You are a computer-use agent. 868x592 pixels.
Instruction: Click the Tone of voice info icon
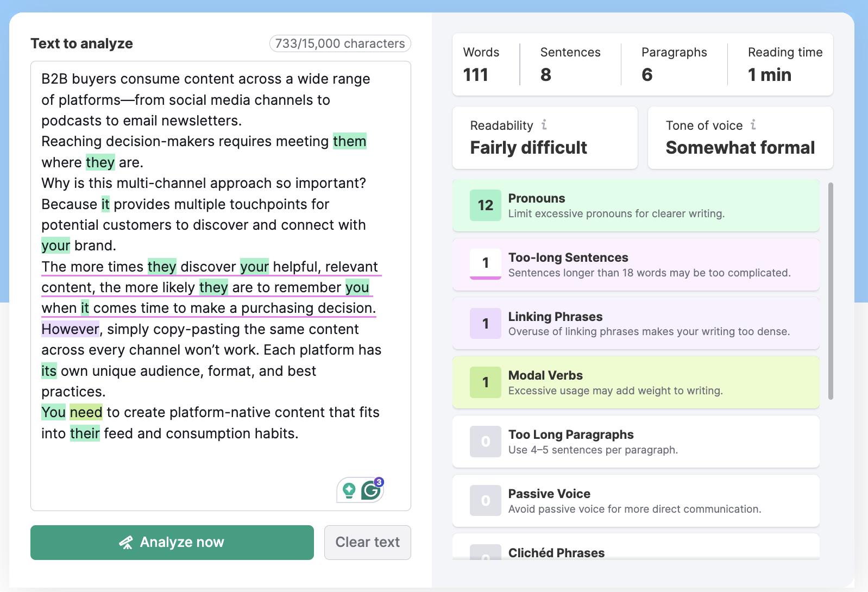(x=753, y=125)
